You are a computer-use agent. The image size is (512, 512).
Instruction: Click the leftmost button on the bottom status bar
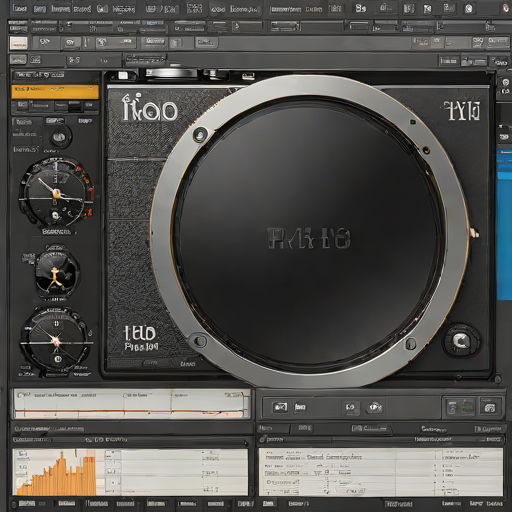pyautogui.click(x=27, y=504)
